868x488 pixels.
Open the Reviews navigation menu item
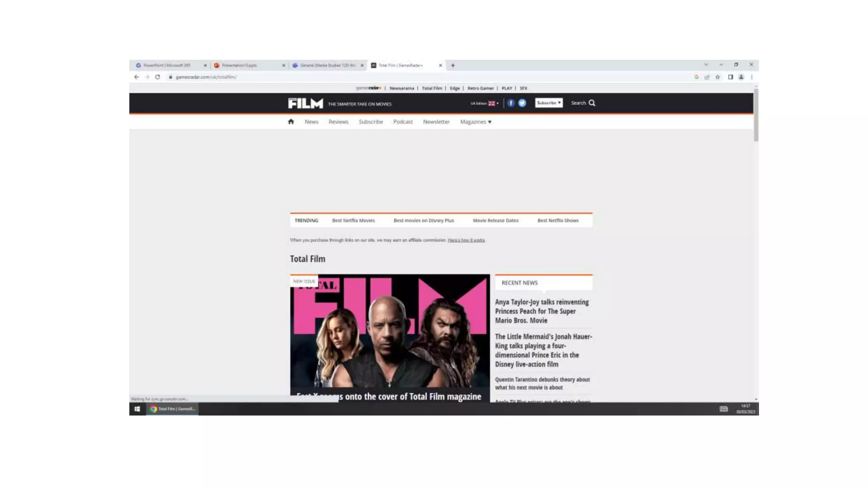pos(338,122)
